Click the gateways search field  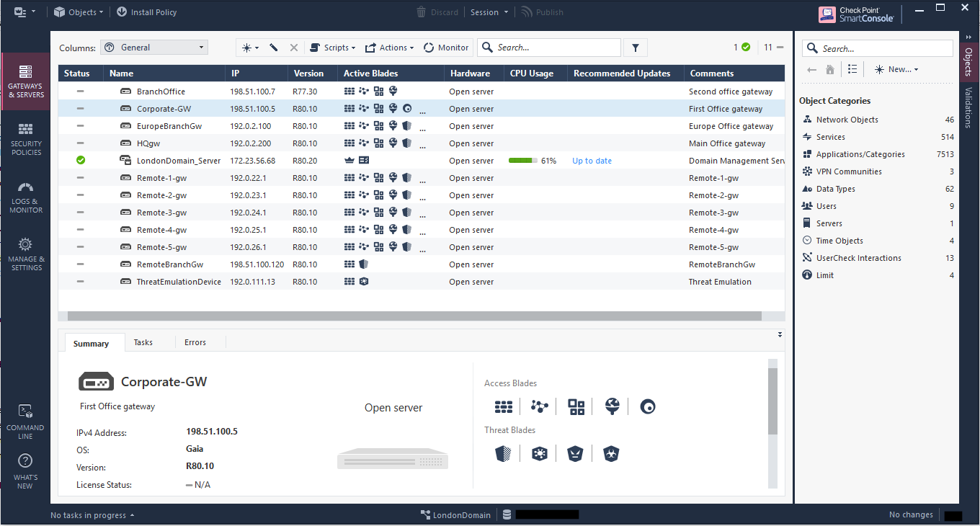(549, 48)
